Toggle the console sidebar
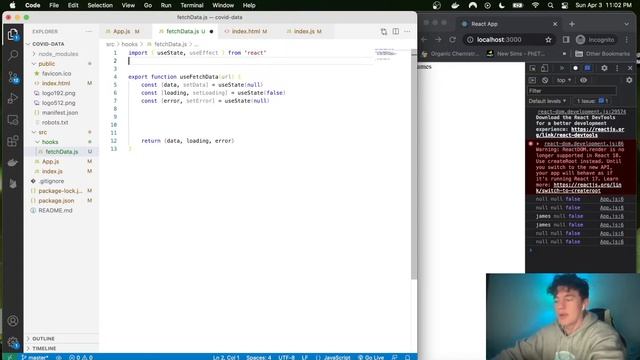 [x=532, y=80]
